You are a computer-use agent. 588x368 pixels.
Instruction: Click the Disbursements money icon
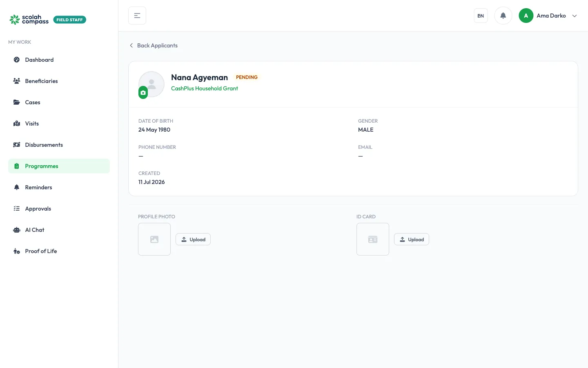click(17, 145)
